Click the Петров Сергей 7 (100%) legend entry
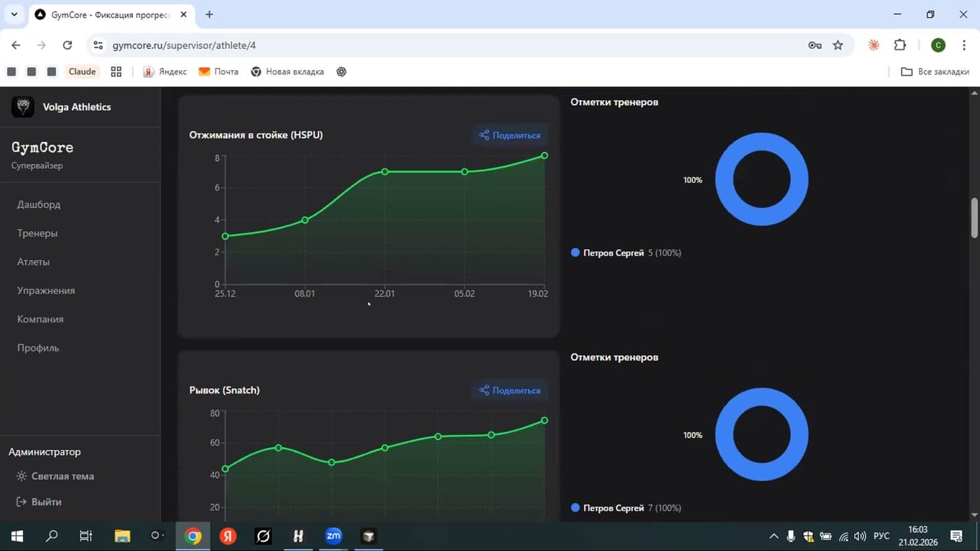This screenshot has height=551, width=980. point(626,508)
